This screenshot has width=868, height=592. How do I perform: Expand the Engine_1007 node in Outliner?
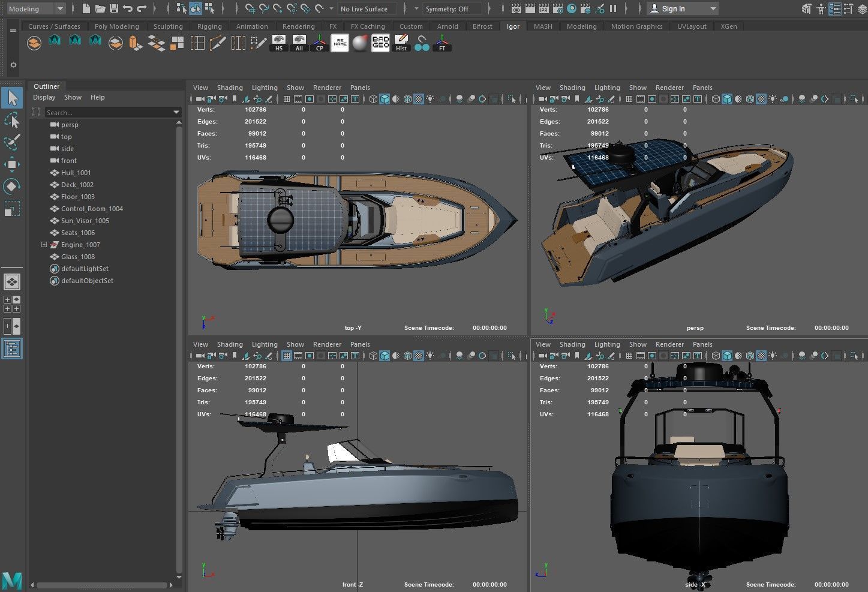tap(44, 245)
